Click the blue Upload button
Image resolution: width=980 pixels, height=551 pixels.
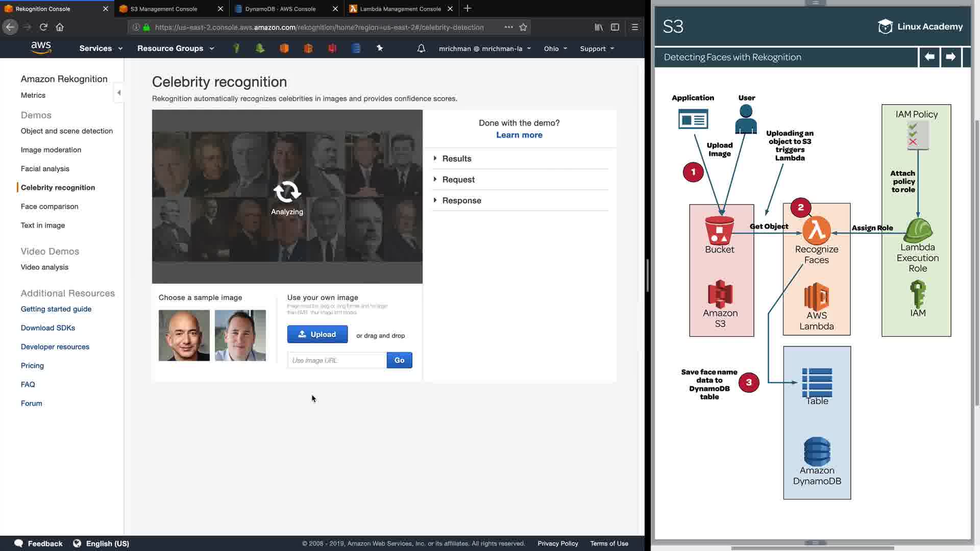(x=317, y=334)
